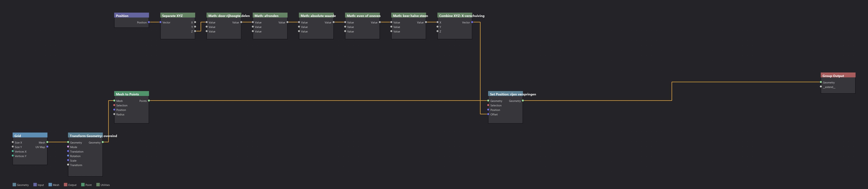Viewport: 868px width, 189px height.
Task: Click the "Set Position: rijen verspringen" node title
Action: click(513, 94)
